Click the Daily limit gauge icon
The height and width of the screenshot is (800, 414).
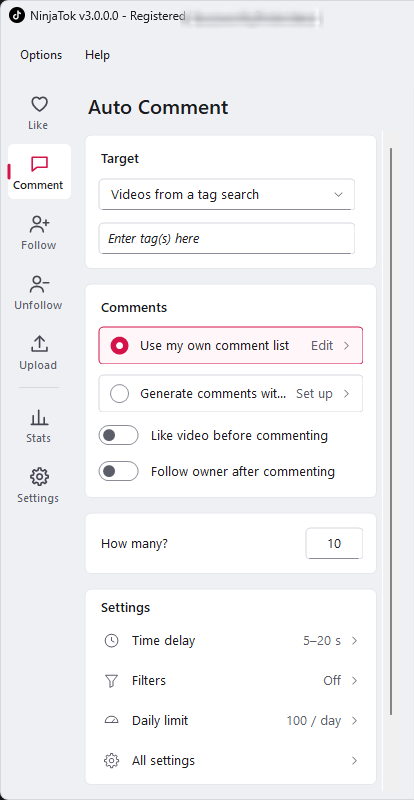(x=111, y=720)
